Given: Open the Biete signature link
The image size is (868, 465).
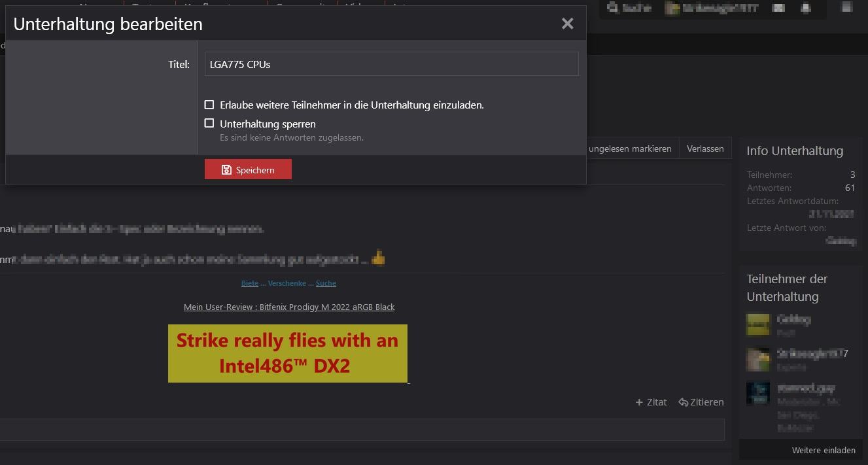Looking at the screenshot, I should [x=250, y=283].
